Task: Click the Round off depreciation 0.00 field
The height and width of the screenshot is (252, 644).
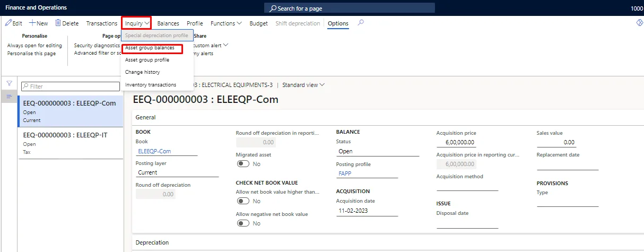Action: coord(155,194)
